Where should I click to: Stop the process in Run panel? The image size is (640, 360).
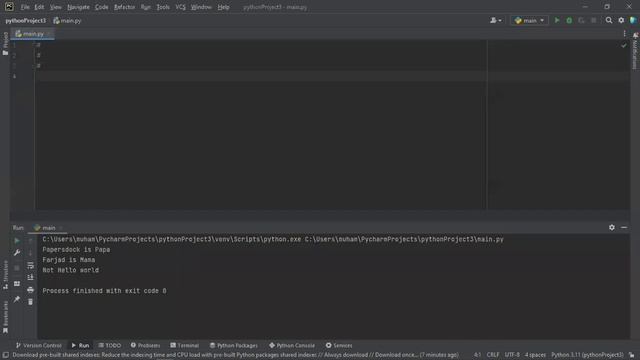[17, 268]
